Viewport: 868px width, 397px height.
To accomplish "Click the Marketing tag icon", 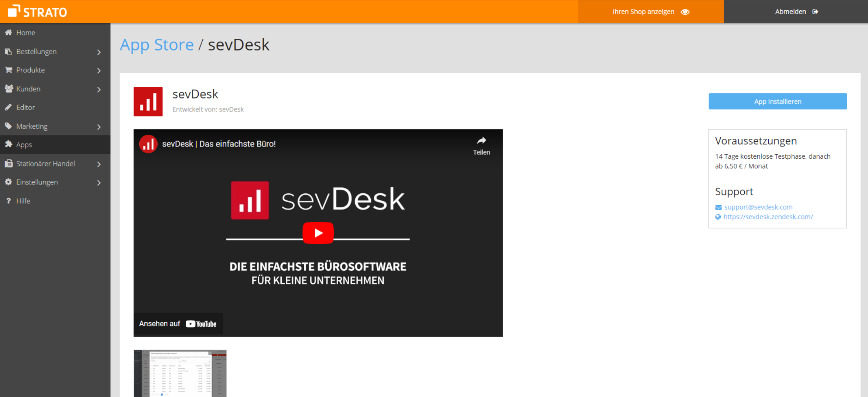I will 8,126.
